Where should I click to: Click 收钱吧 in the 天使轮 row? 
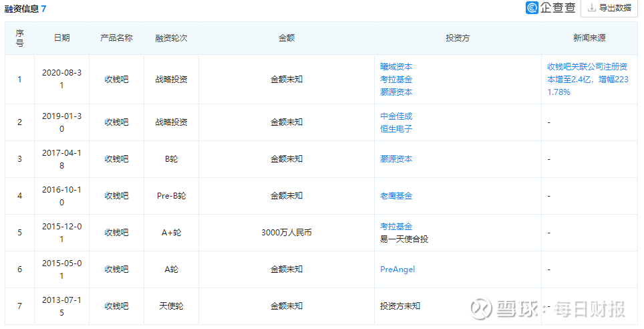click(x=117, y=306)
